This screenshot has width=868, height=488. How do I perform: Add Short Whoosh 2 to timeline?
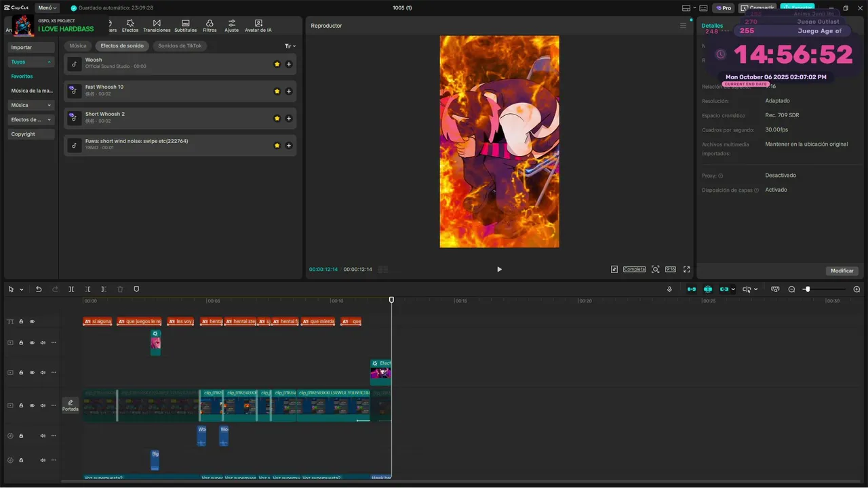click(x=289, y=119)
